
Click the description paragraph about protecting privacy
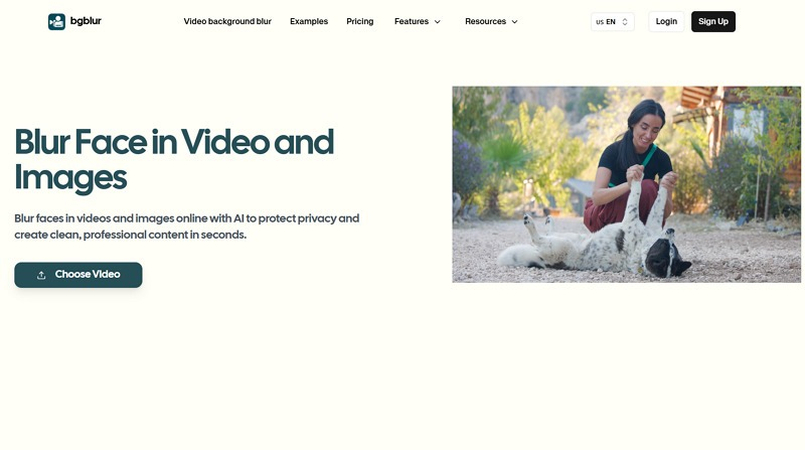[x=187, y=226]
